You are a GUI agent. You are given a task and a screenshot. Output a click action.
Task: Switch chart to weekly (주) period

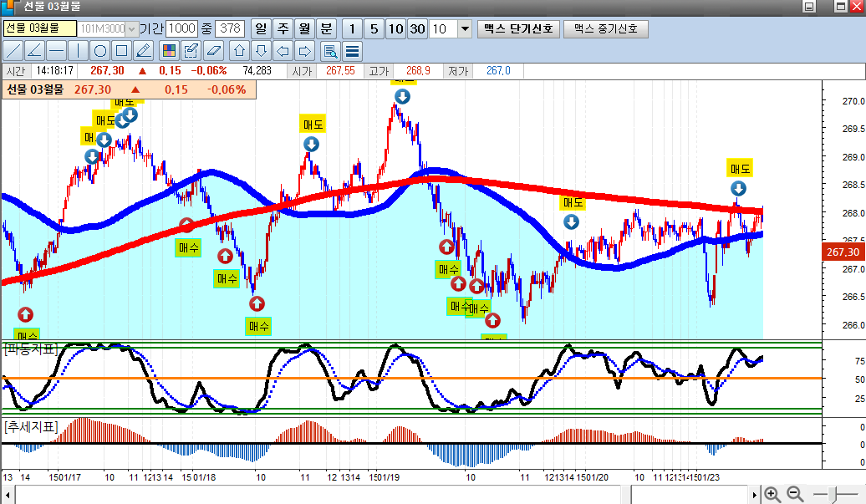coord(283,28)
